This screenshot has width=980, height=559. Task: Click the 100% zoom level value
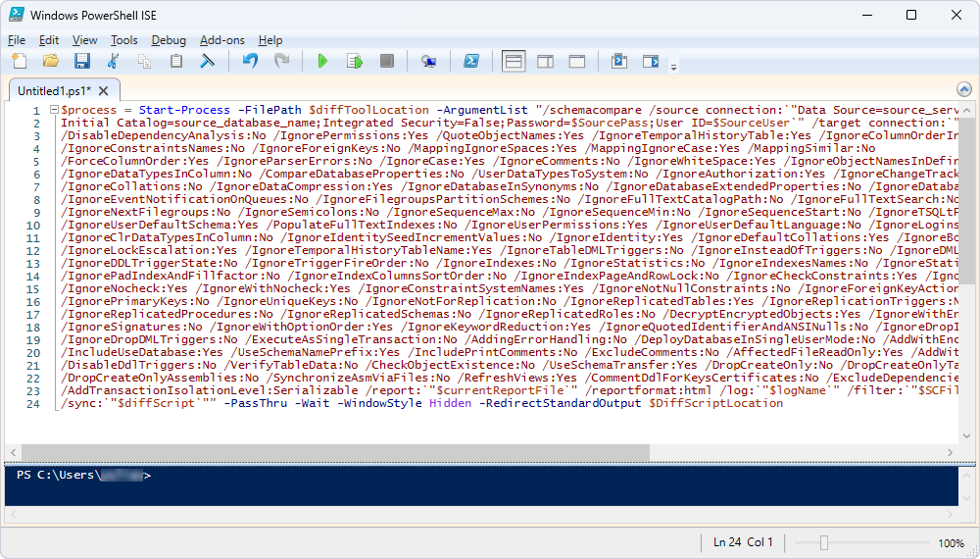[x=951, y=542]
